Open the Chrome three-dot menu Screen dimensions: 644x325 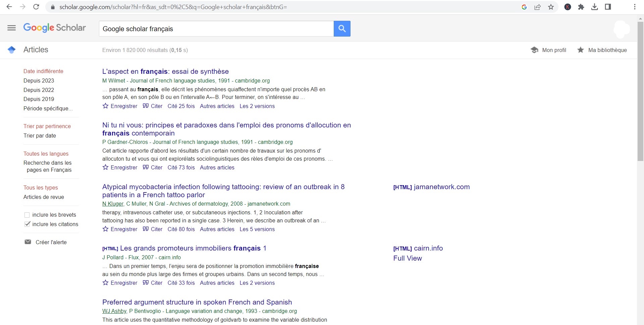(635, 7)
